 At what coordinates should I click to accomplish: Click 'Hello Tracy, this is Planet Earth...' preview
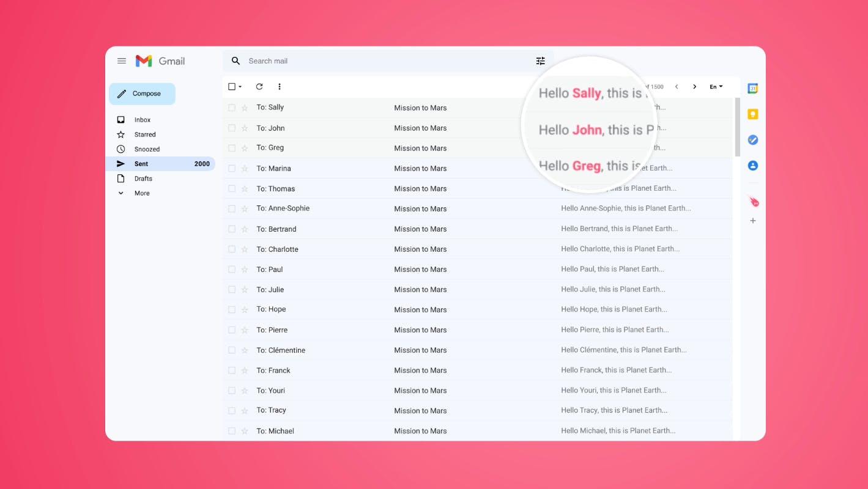click(614, 410)
